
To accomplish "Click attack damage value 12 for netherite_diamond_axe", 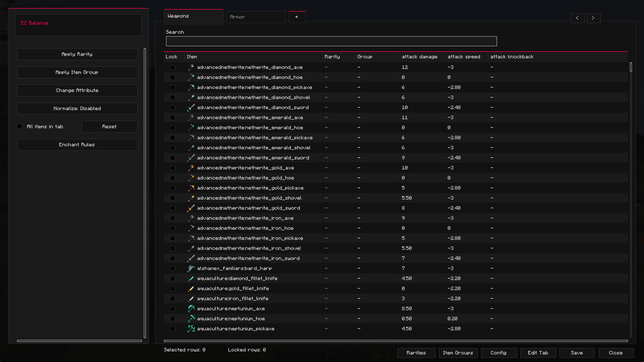I will (x=405, y=67).
